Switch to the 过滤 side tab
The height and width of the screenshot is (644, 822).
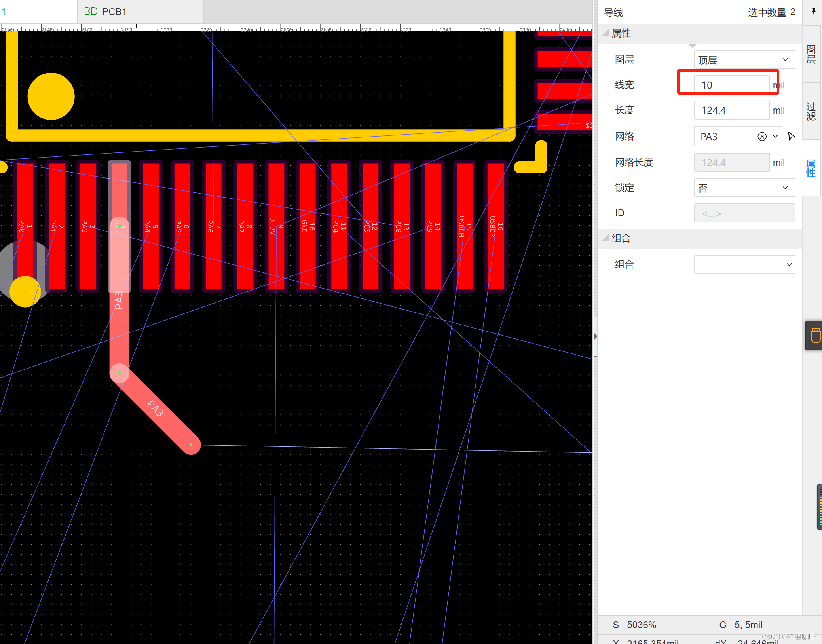pyautogui.click(x=811, y=112)
